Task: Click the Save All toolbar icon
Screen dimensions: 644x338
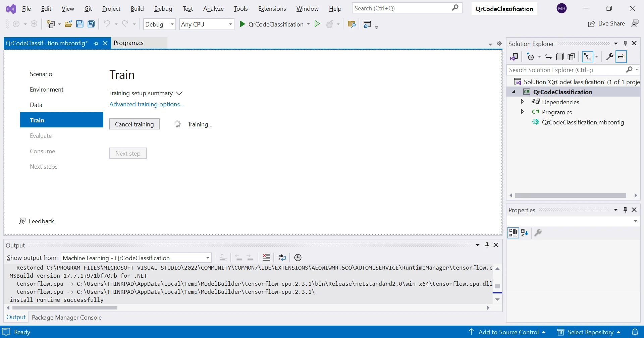Action: coord(91,24)
